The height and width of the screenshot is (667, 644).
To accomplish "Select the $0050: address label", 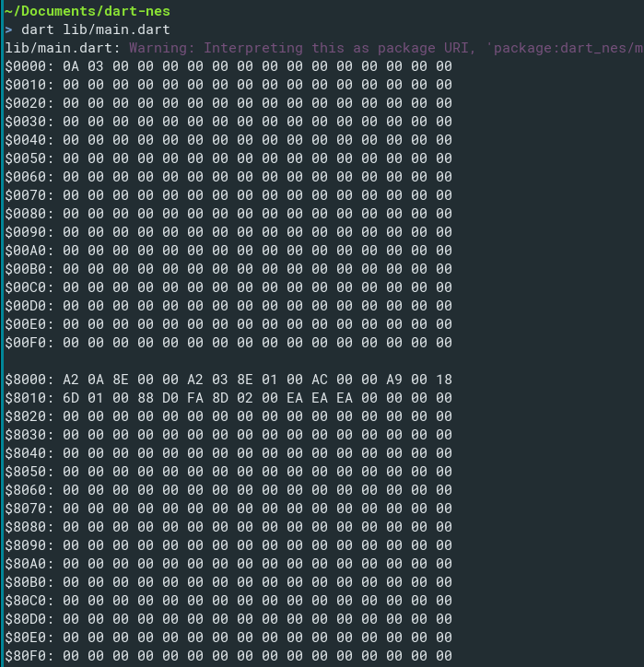I will [x=29, y=158].
